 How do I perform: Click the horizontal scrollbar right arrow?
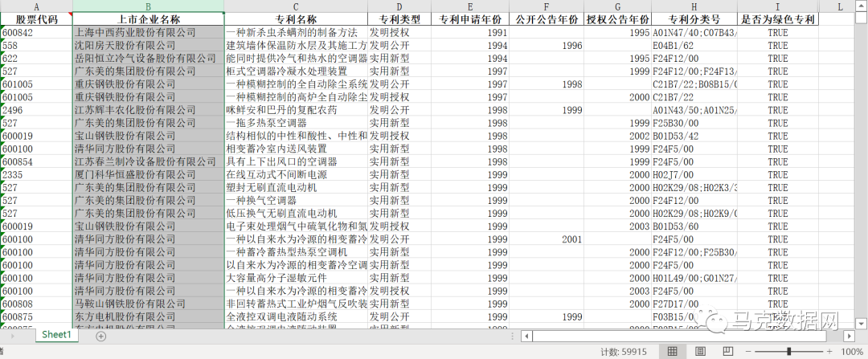tap(849, 336)
